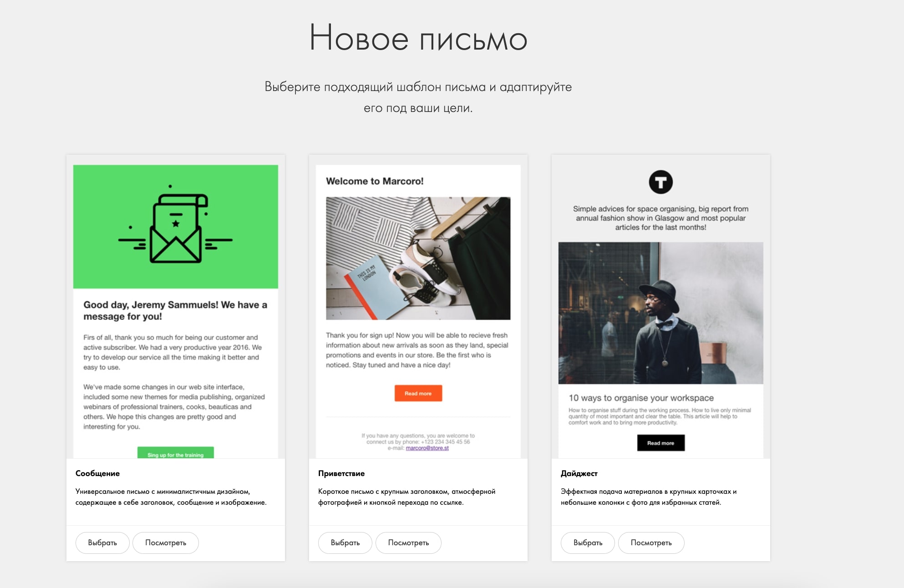Open the marcoro@store.st email link

point(427,448)
